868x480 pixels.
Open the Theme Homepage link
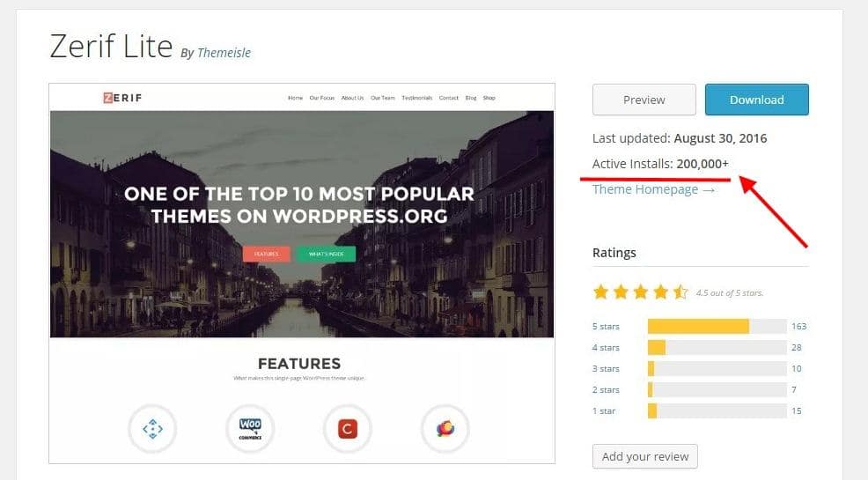(x=653, y=189)
